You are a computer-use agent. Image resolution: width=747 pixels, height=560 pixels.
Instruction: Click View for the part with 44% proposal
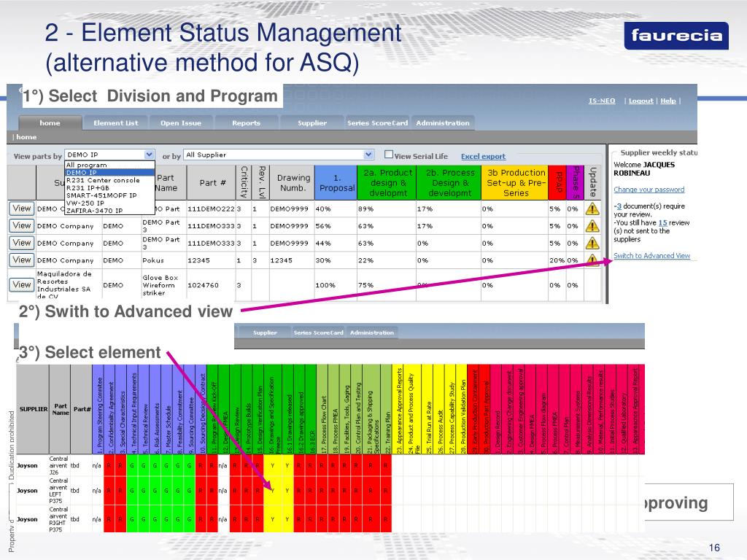click(22, 243)
